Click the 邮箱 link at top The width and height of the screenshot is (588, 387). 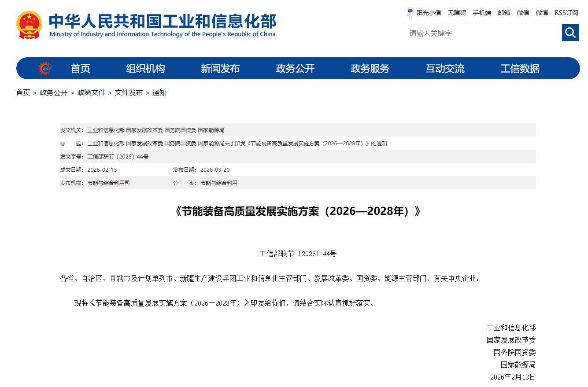(504, 13)
